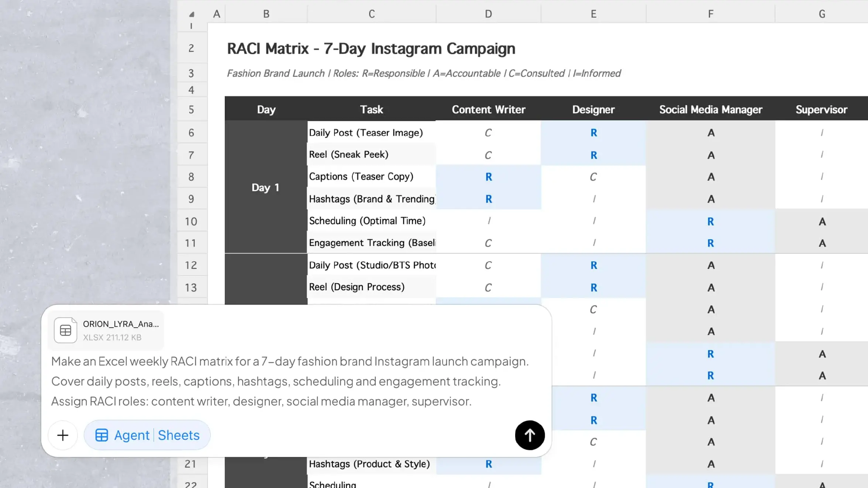Select Hashtags (Product & Style) cell
868x488 pixels.
tap(372, 464)
